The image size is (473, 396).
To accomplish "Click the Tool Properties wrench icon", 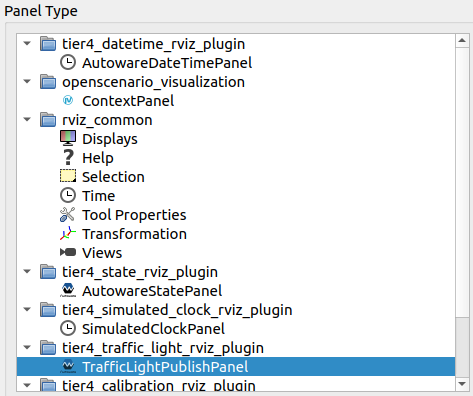I will coord(68,214).
